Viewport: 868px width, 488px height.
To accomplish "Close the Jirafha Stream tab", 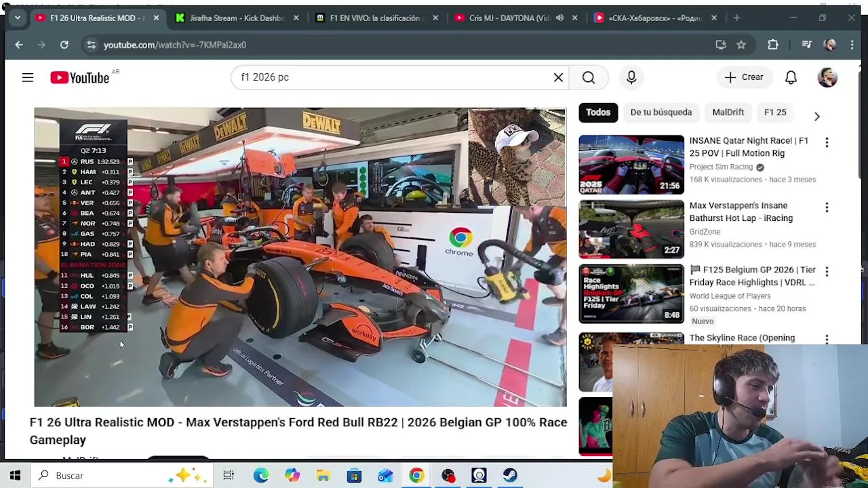I will tap(296, 18).
